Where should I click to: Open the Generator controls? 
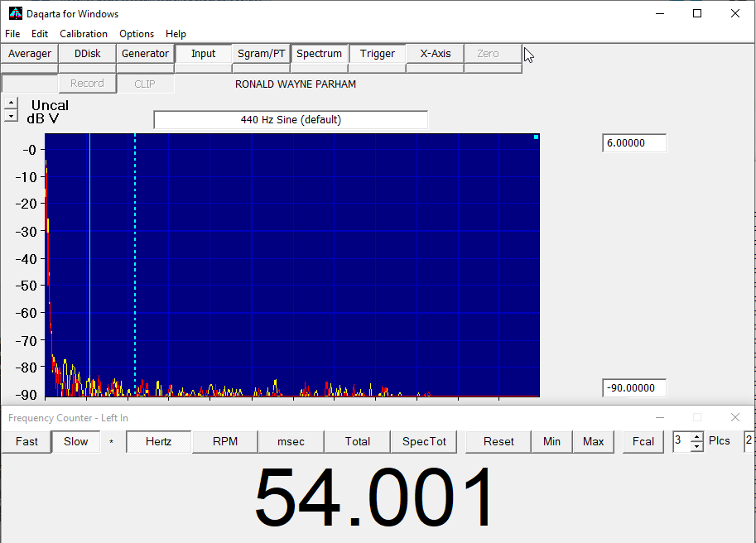point(145,54)
